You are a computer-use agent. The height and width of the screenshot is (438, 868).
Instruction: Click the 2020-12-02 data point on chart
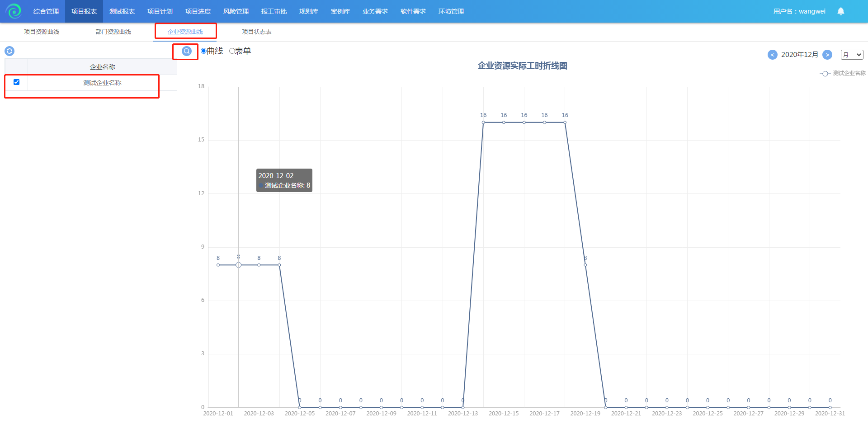point(238,265)
